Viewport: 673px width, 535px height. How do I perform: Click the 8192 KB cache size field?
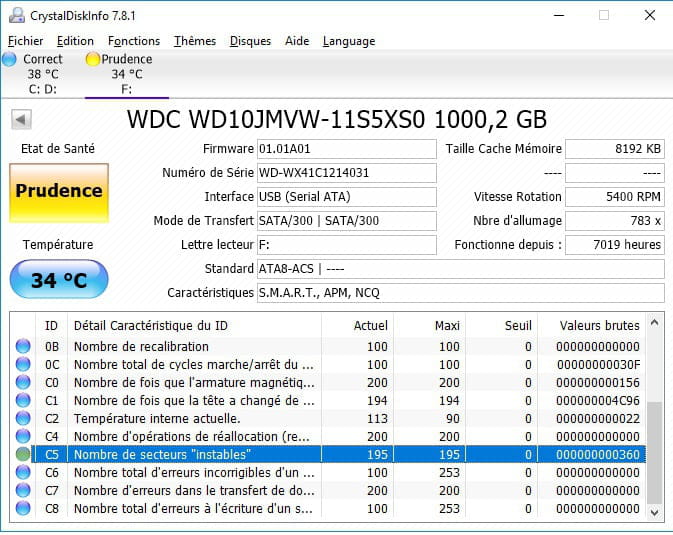(x=615, y=149)
